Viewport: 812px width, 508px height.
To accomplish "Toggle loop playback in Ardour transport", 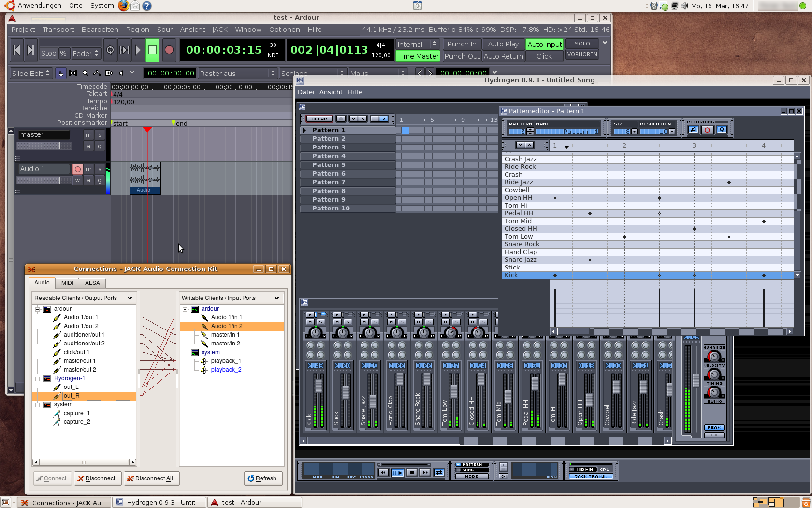I will point(110,50).
